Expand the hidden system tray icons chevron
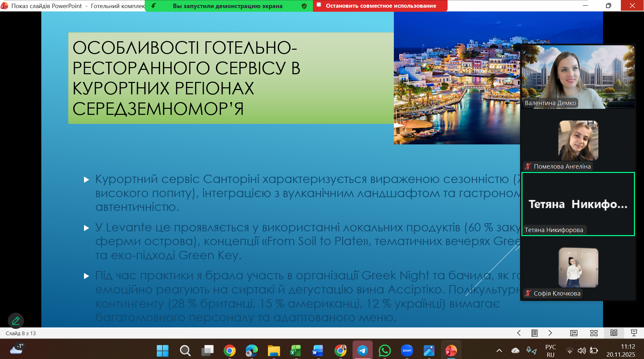 499,351
